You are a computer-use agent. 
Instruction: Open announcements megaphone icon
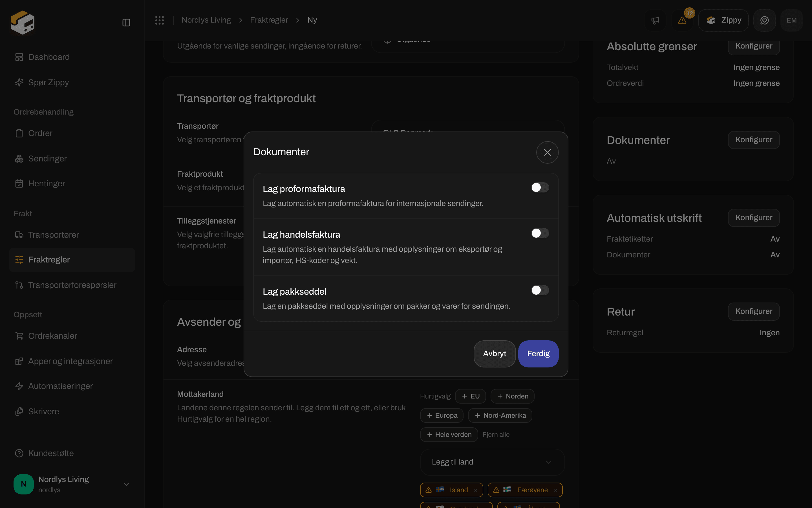[655, 21]
